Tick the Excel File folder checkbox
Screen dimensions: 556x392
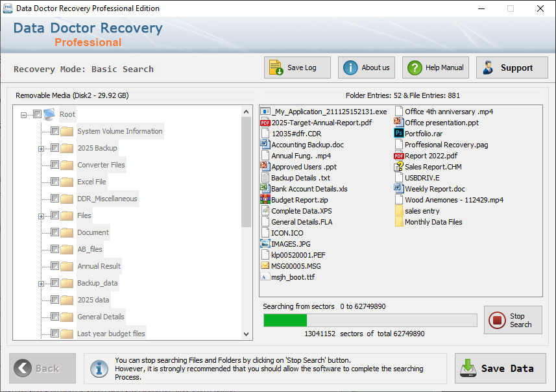click(54, 182)
